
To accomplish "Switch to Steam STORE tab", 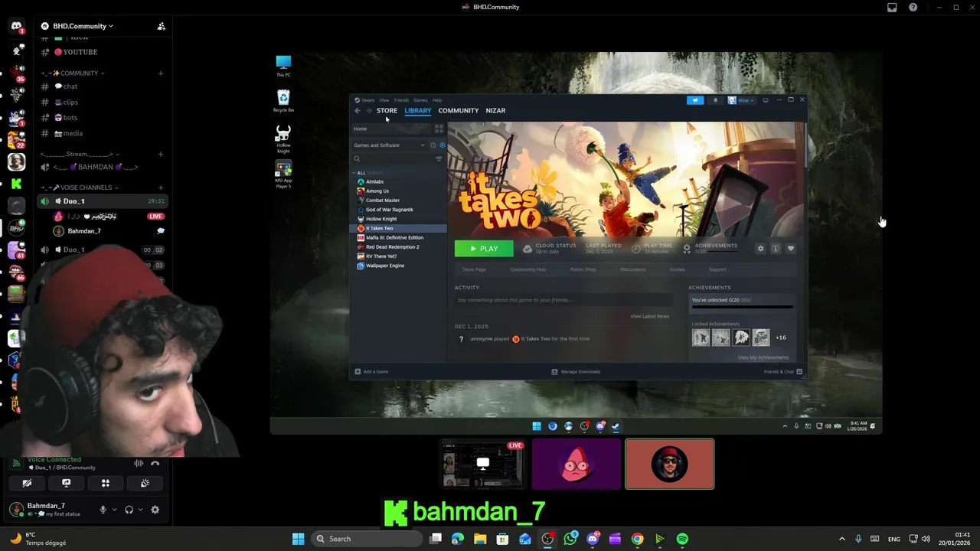I will pyautogui.click(x=387, y=110).
